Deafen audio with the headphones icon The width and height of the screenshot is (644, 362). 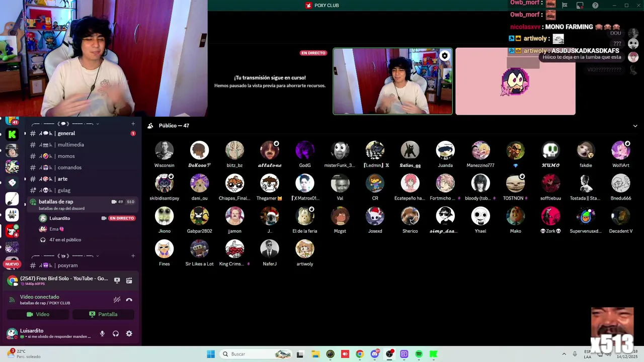pyautogui.click(x=116, y=334)
